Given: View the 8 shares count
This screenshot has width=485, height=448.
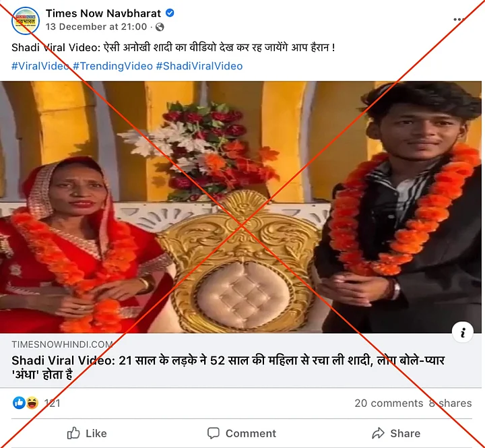Looking at the screenshot, I should [x=451, y=403].
